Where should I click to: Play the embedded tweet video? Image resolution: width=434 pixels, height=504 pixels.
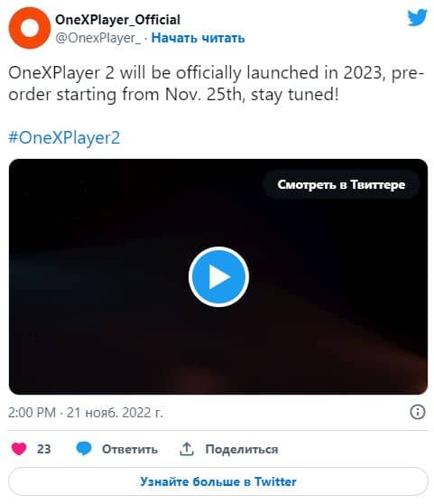(218, 276)
